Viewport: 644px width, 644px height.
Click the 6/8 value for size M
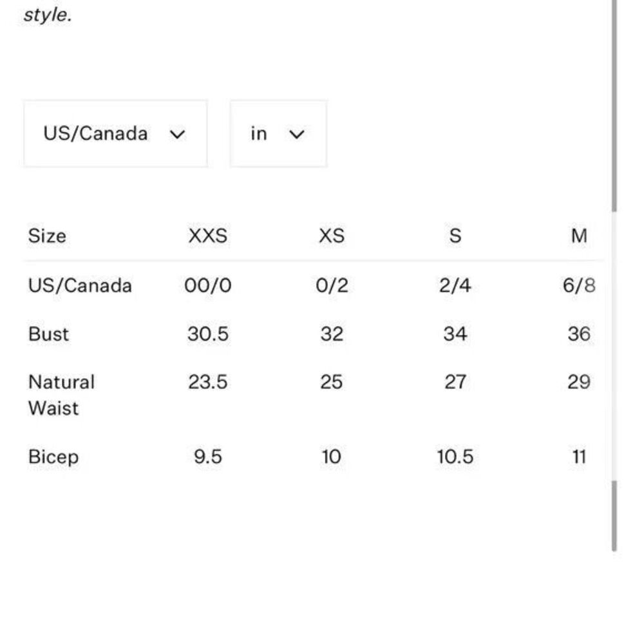pos(579,285)
